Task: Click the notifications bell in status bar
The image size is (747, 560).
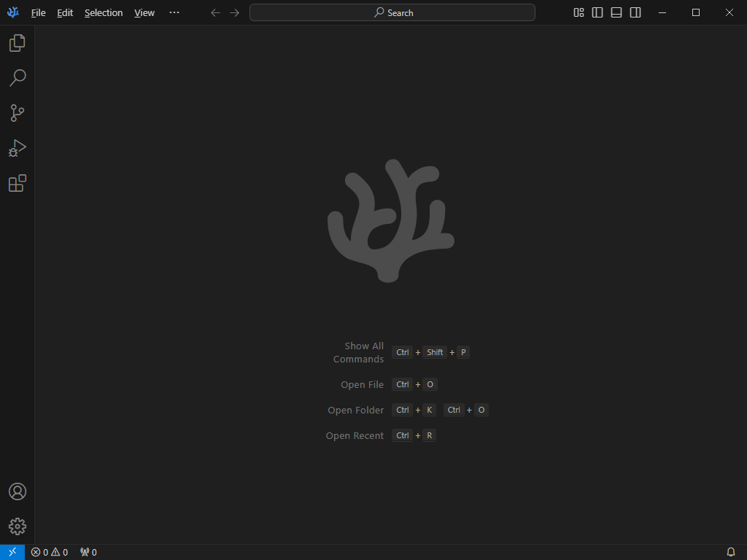Action: click(x=731, y=552)
